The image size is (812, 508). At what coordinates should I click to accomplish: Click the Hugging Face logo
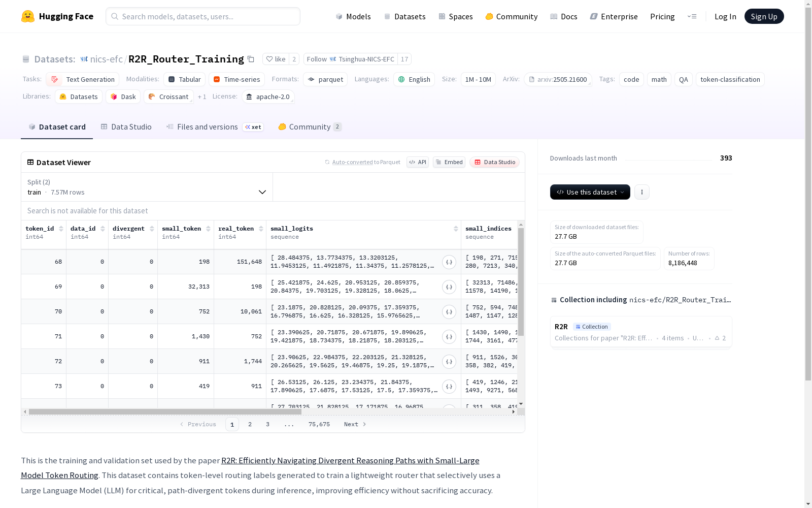(57, 16)
